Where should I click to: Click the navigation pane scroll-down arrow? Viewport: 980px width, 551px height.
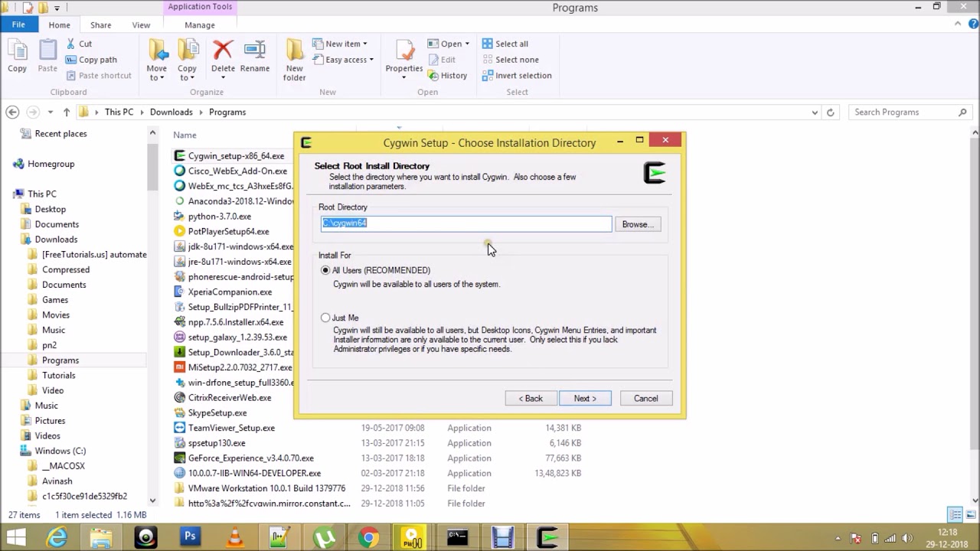tap(152, 500)
